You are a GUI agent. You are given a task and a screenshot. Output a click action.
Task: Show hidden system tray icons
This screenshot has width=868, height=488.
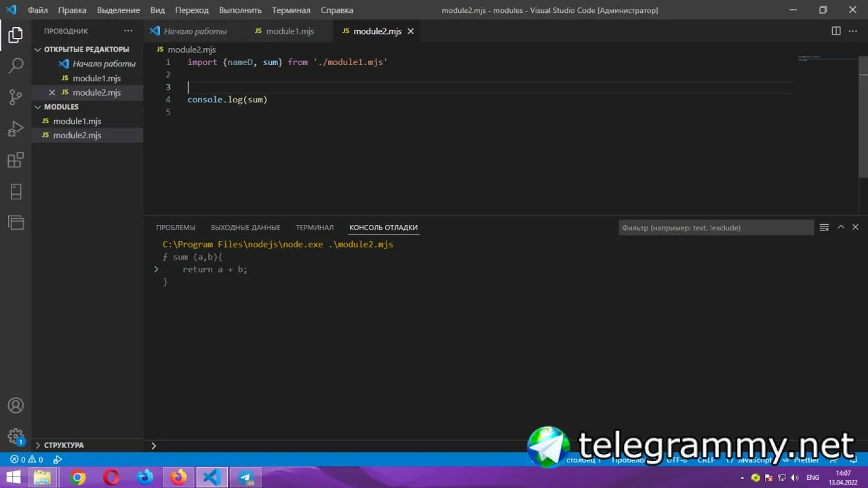click(x=744, y=478)
